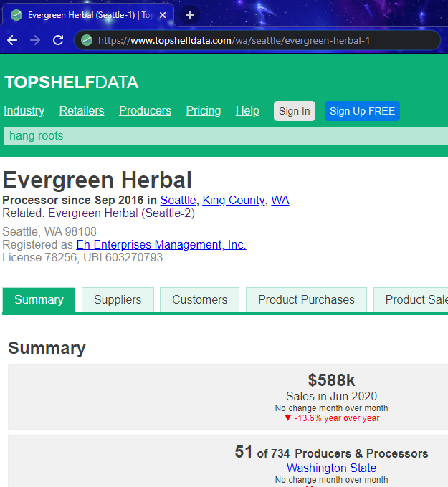The width and height of the screenshot is (448, 487).
Task: Open the Producers menu link
Action: 146,110
